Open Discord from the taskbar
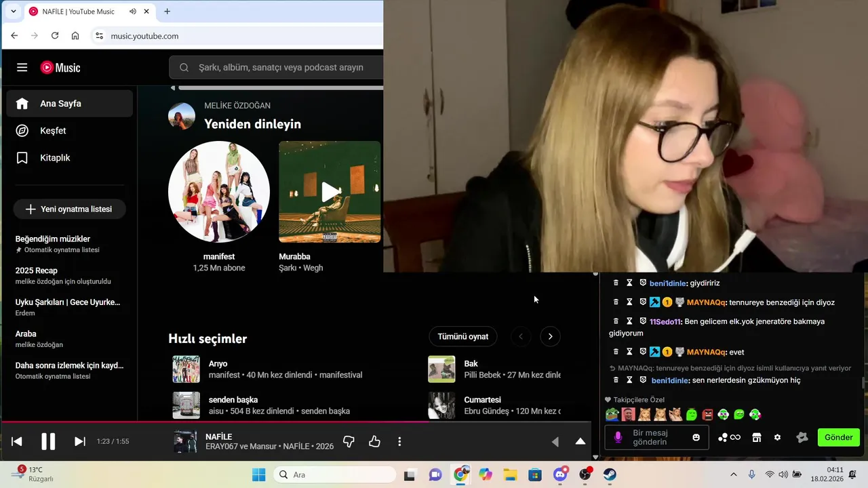The width and height of the screenshot is (868, 488). pyautogui.click(x=560, y=474)
